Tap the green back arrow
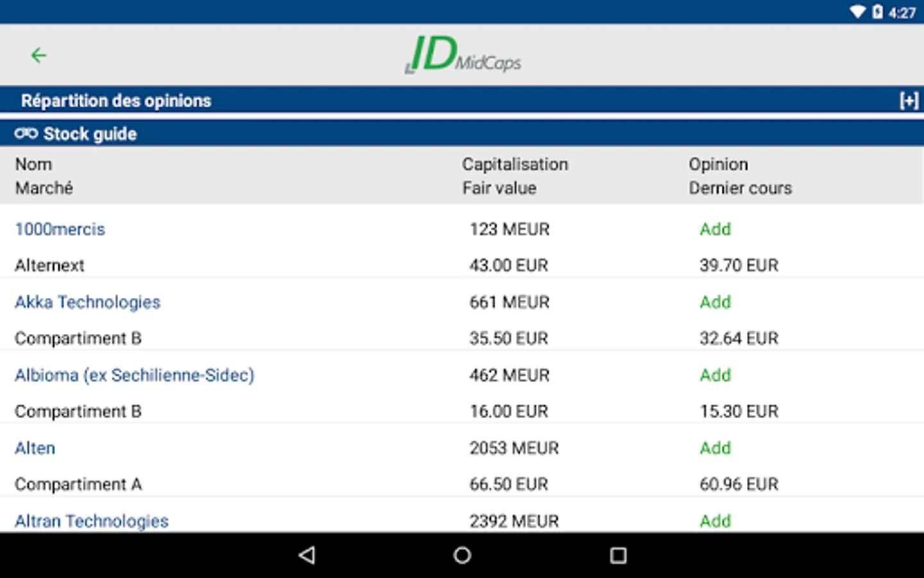The image size is (924, 578). point(38,55)
